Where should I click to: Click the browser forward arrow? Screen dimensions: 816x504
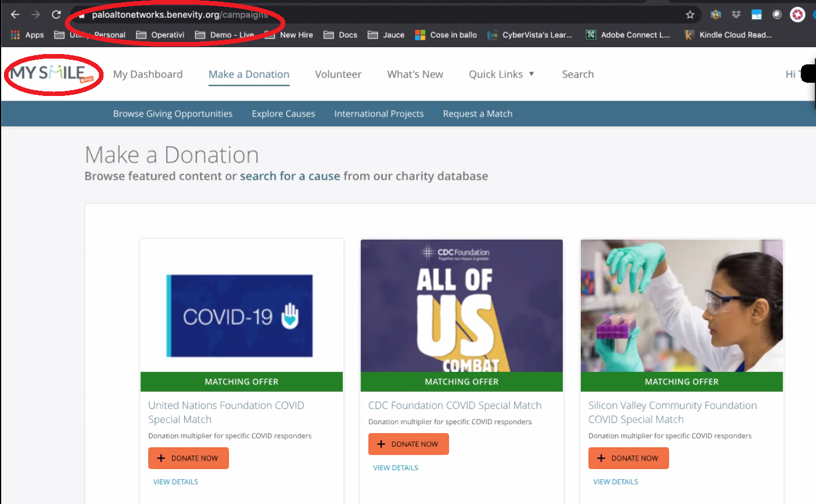pyautogui.click(x=36, y=14)
